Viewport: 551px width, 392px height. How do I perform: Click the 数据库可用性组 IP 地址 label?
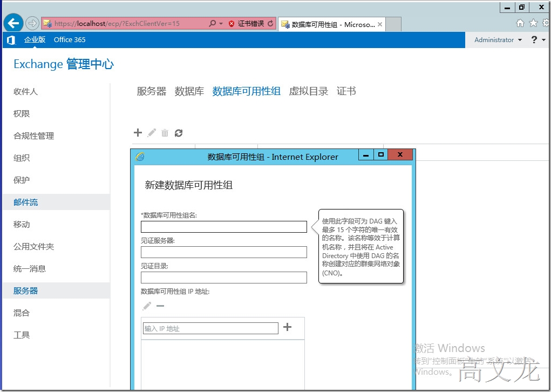tap(175, 292)
